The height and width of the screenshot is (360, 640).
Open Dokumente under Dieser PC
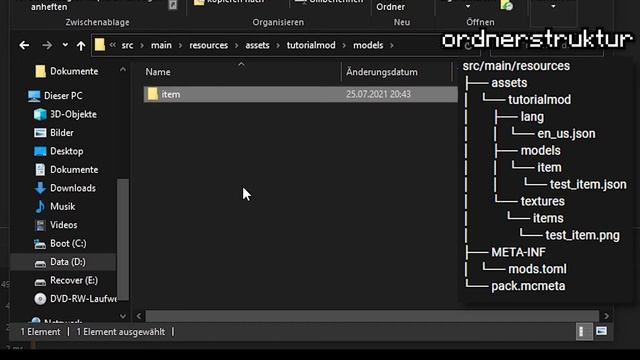(74, 170)
